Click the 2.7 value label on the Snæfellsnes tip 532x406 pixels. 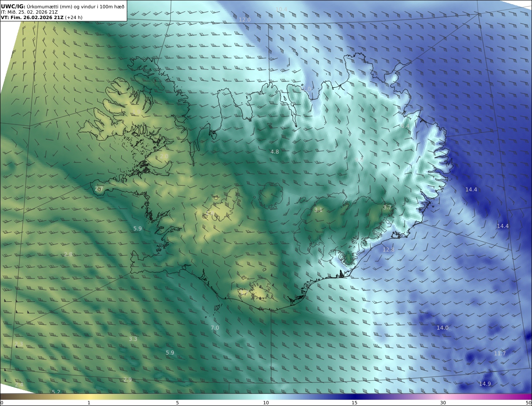tap(99, 189)
